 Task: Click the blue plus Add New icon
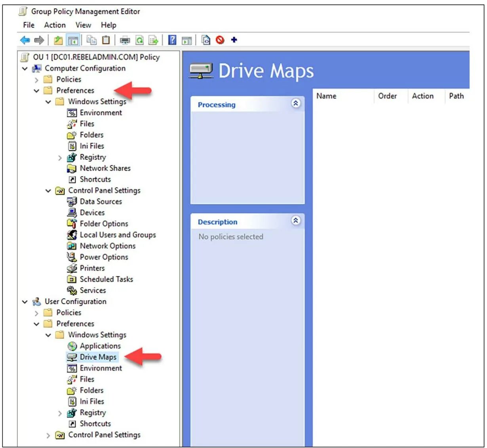[x=234, y=40]
